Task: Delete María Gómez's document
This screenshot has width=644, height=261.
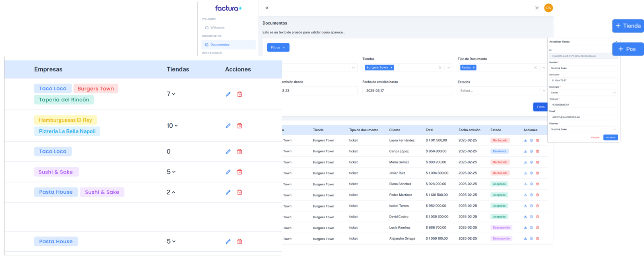Action: 537,162
